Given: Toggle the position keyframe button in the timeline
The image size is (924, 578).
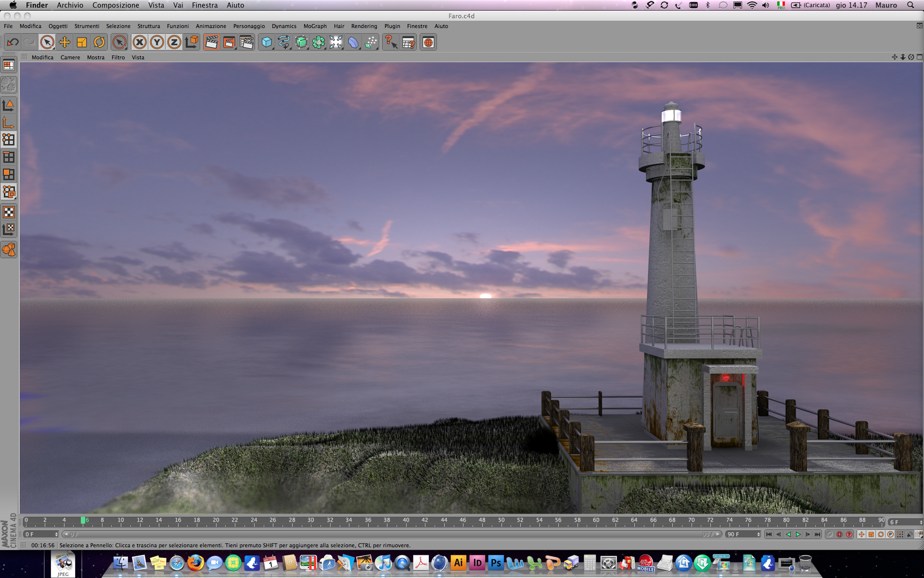Looking at the screenshot, I should pos(861,534).
